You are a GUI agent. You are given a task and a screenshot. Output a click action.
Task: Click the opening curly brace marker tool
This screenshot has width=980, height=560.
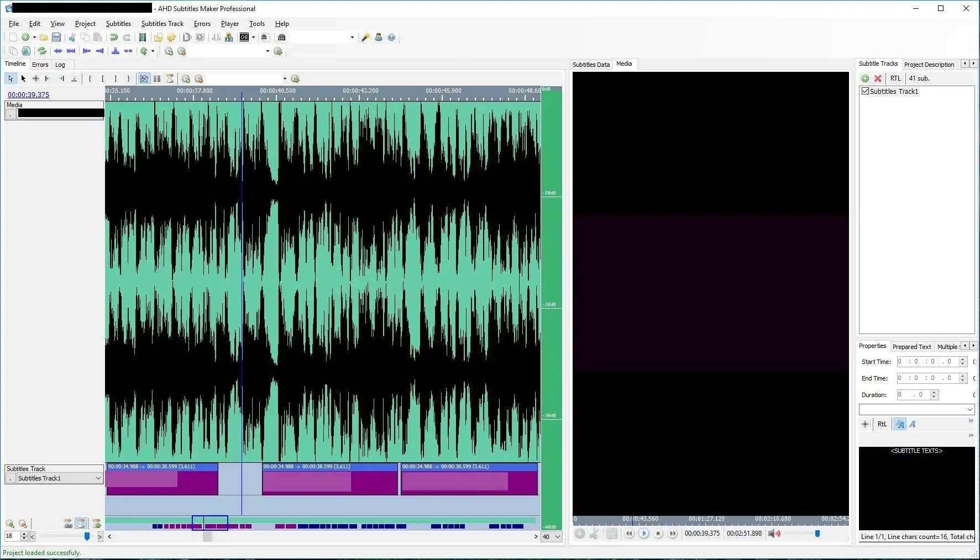(x=90, y=78)
